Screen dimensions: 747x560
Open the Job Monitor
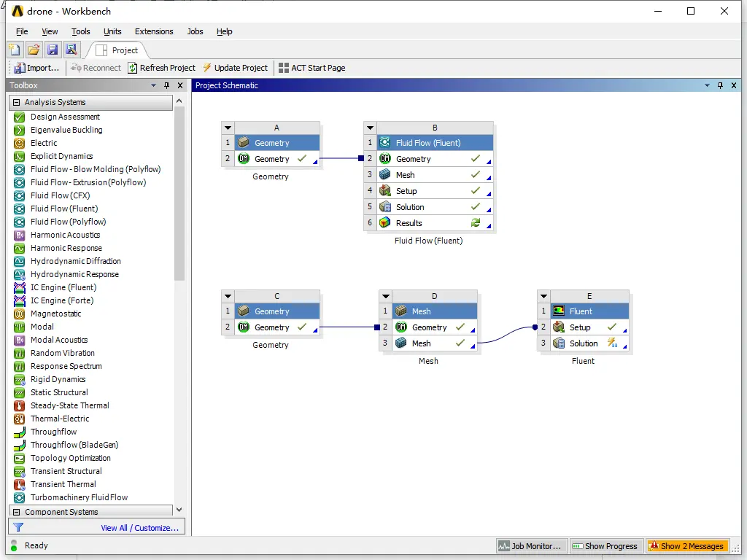[532, 546]
